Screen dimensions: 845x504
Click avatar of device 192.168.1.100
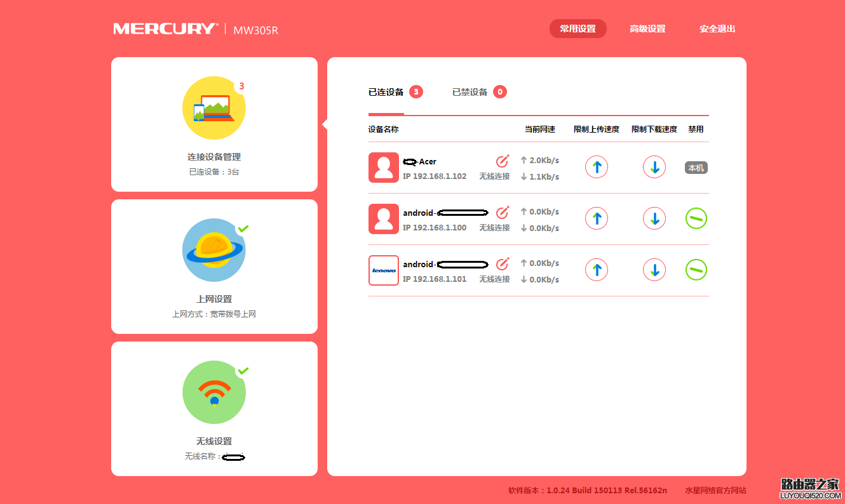tap(384, 219)
